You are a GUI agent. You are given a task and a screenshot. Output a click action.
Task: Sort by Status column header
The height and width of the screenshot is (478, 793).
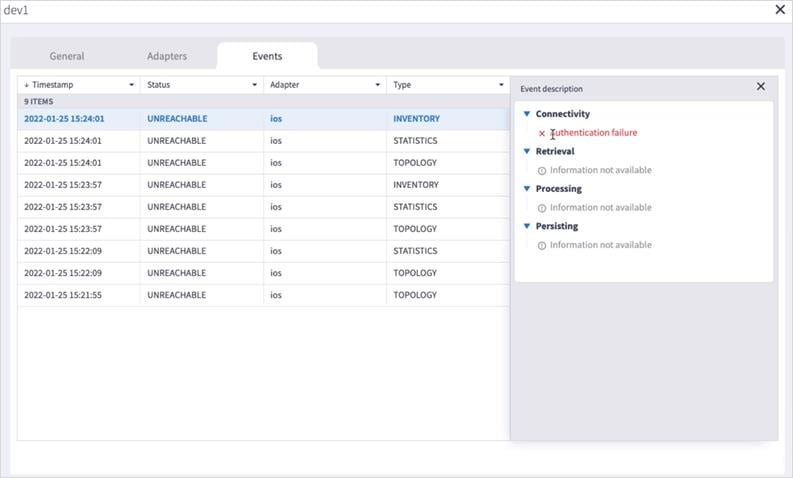pos(158,85)
